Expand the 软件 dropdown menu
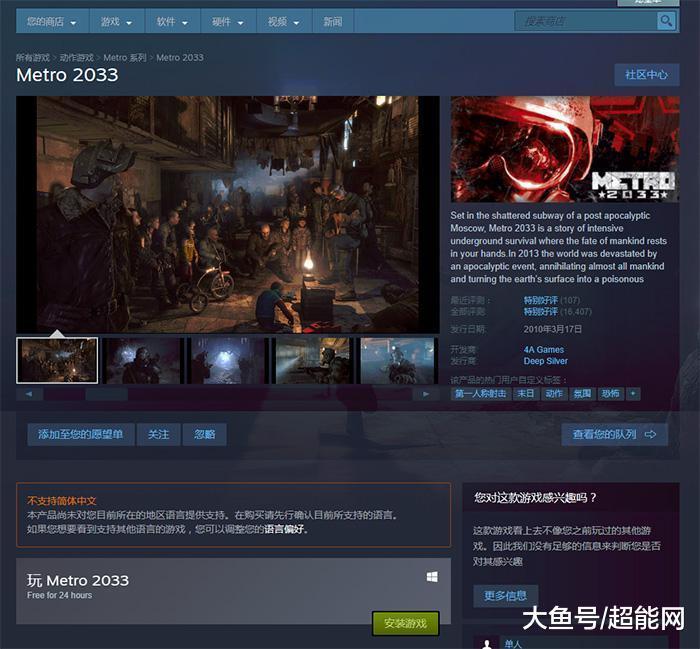700x649 pixels. [x=172, y=21]
